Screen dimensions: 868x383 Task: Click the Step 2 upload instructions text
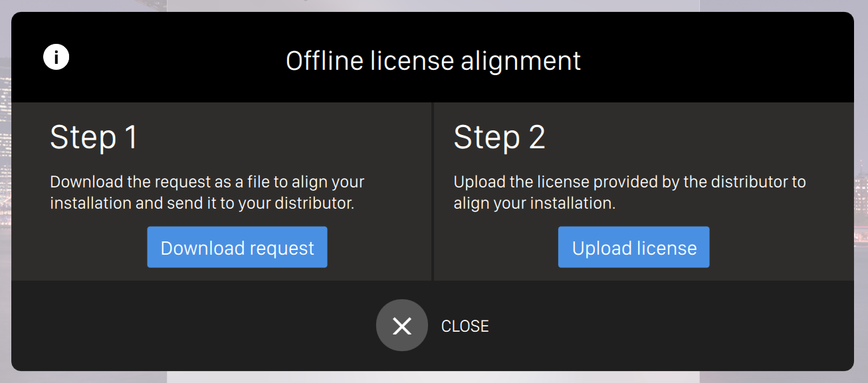coord(629,192)
